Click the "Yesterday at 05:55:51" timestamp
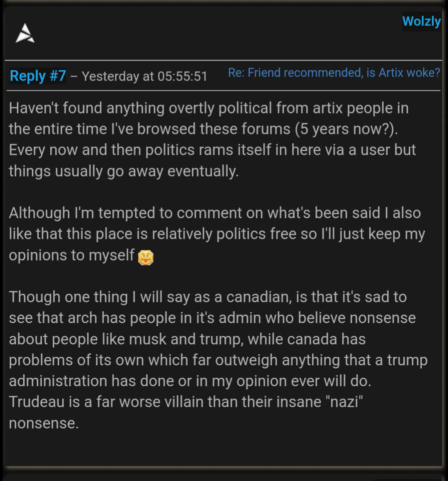The image size is (448, 481). click(145, 77)
